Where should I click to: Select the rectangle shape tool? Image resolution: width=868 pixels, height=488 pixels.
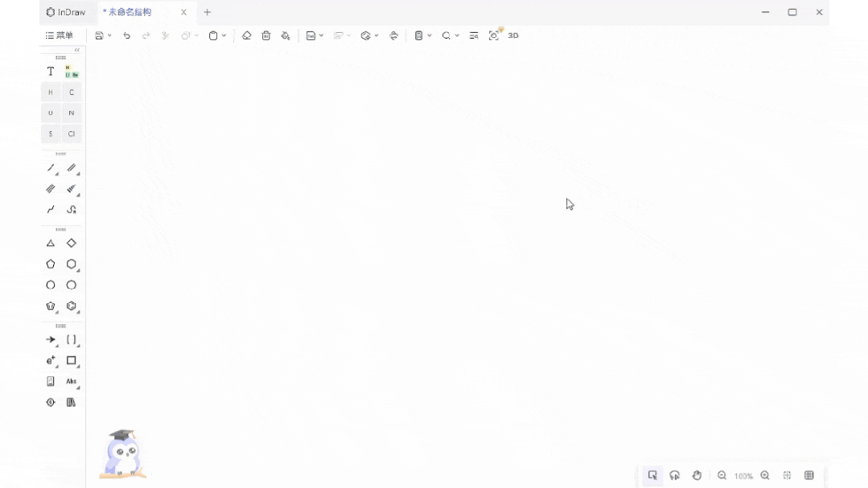coord(72,360)
